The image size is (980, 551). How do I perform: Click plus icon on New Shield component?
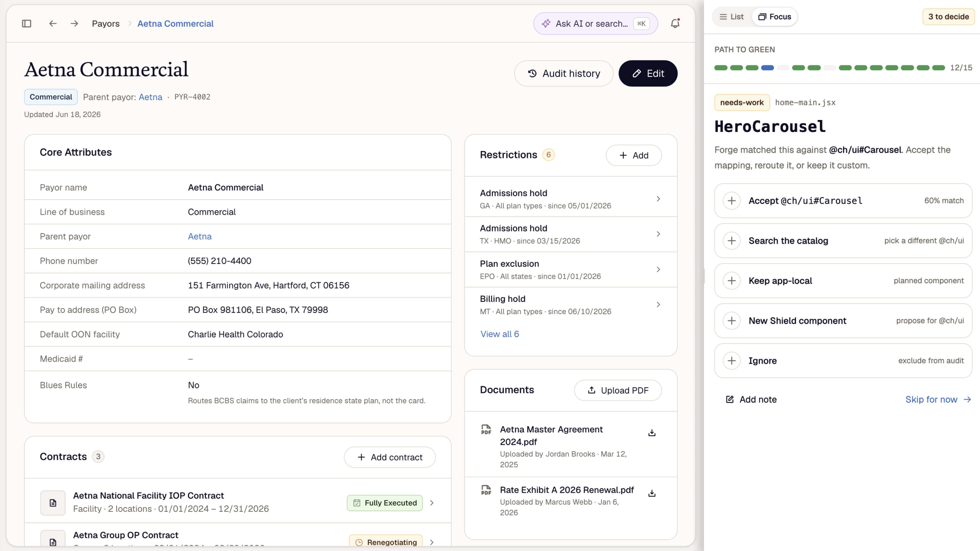click(732, 320)
